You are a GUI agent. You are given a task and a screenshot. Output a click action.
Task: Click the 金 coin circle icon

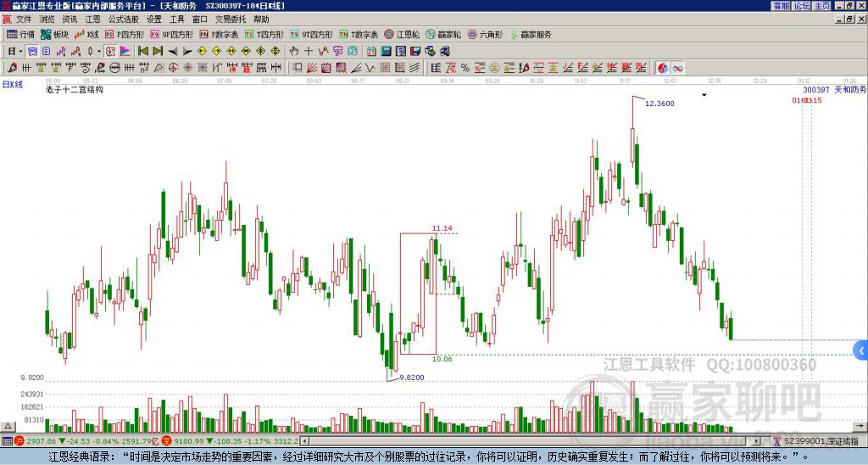coord(494,68)
